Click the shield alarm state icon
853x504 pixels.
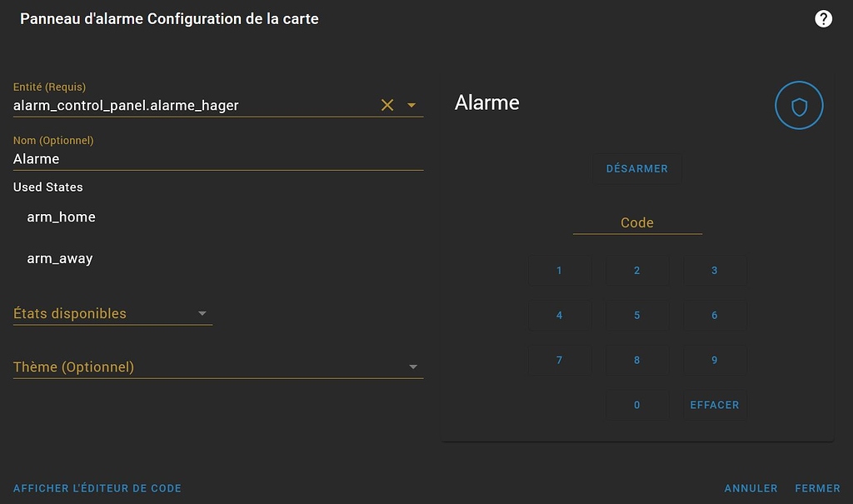(x=799, y=106)
